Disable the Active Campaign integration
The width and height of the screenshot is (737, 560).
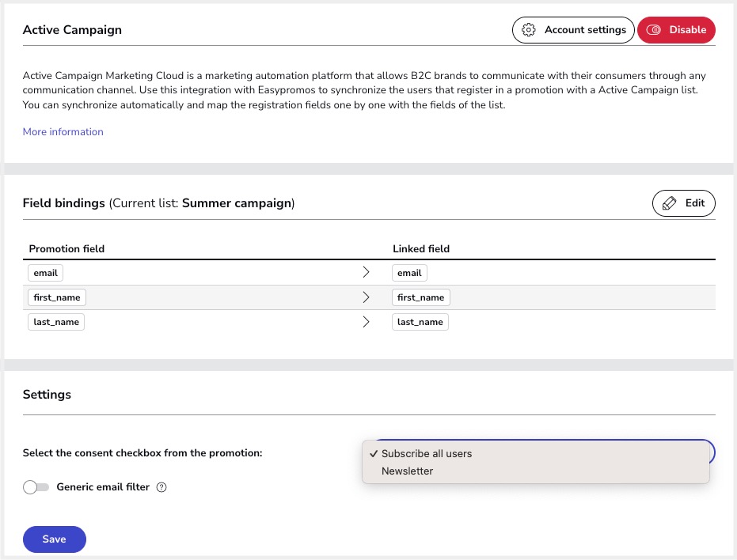point(677,30)
